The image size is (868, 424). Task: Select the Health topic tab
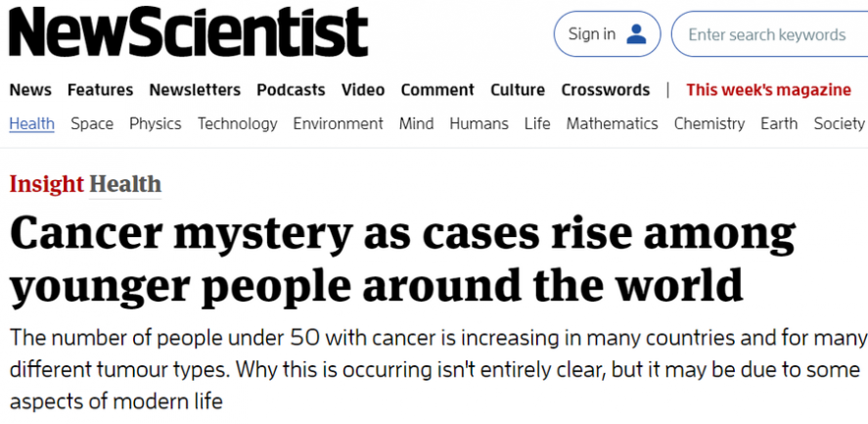[x=31, y=123]
